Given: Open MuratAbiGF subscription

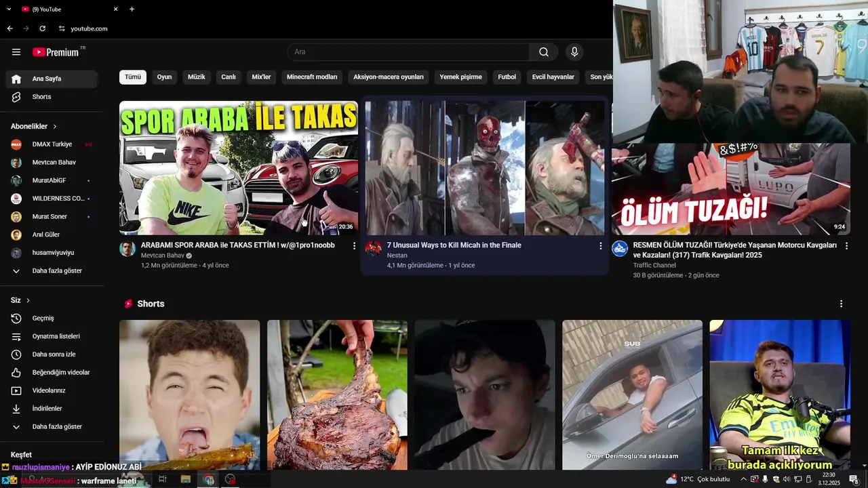Looking at the screenshot, I should (x=52, y=180).
